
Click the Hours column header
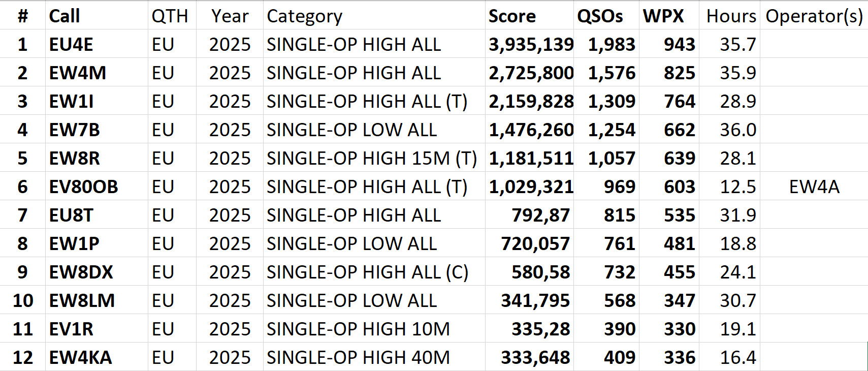point(731,16)
